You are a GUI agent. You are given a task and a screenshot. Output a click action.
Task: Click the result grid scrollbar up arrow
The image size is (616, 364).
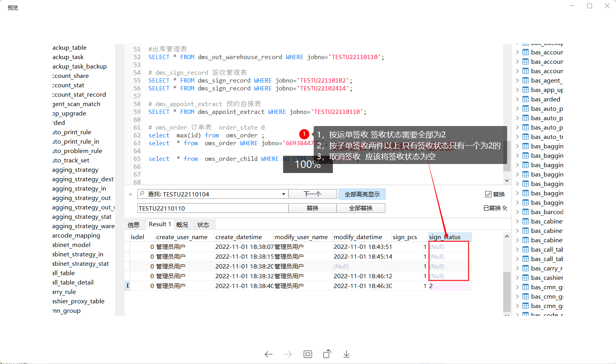(507, 236)
